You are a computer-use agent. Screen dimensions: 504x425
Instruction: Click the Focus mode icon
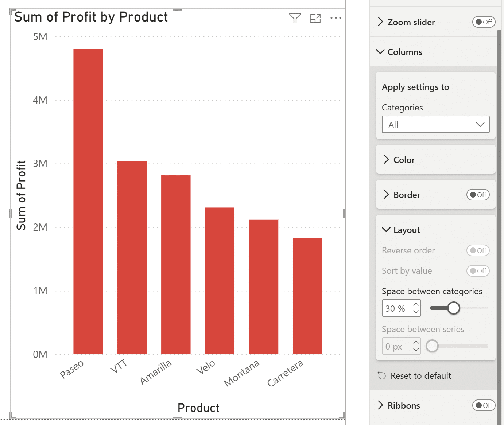pos(315,18)
